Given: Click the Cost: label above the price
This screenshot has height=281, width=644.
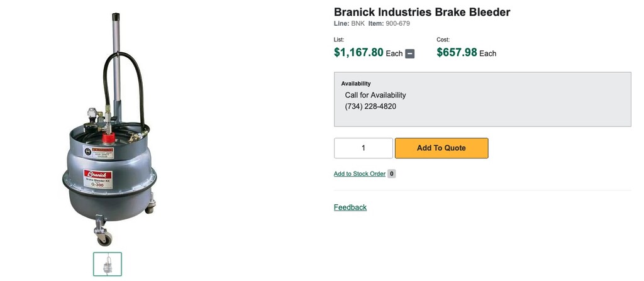Looking at the screenshot, I should point(443,40).
